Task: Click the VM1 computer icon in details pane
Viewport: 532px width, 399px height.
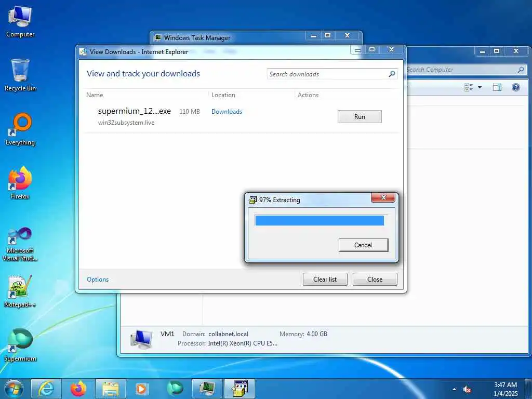Action: click(x=141, y=340)
